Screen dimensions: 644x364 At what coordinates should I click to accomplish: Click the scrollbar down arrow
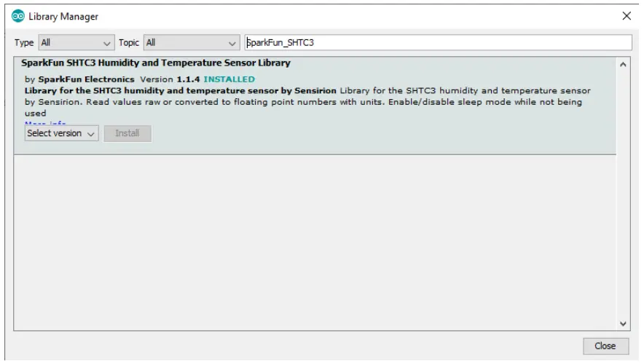(624, 323)
